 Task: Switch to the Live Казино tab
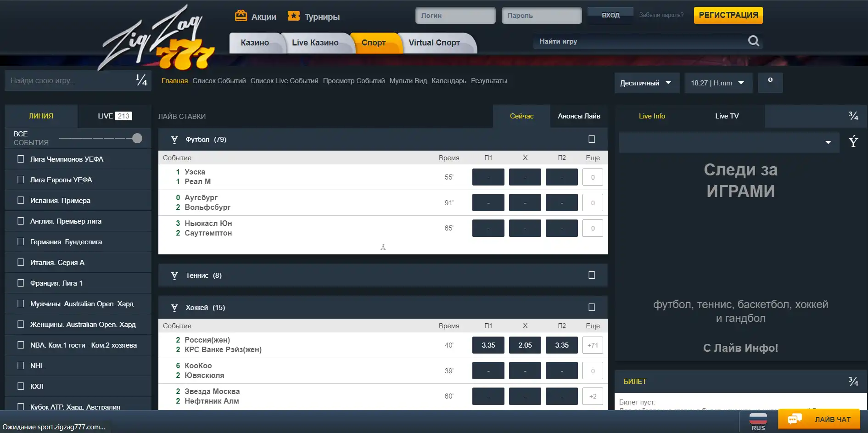315,43
